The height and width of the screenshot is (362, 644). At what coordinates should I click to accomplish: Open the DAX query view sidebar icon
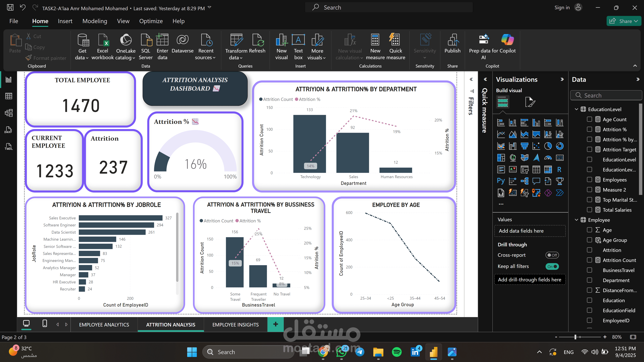[9, 130]
